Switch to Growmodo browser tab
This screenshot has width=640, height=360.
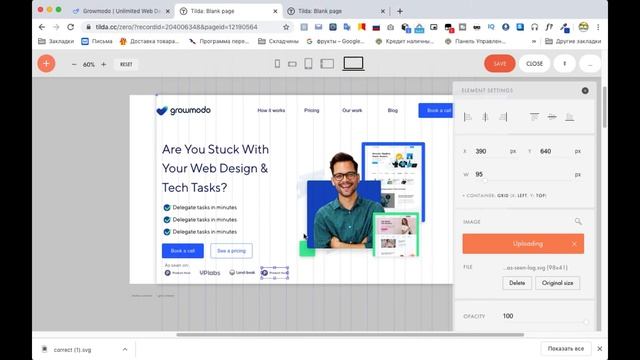121,11
